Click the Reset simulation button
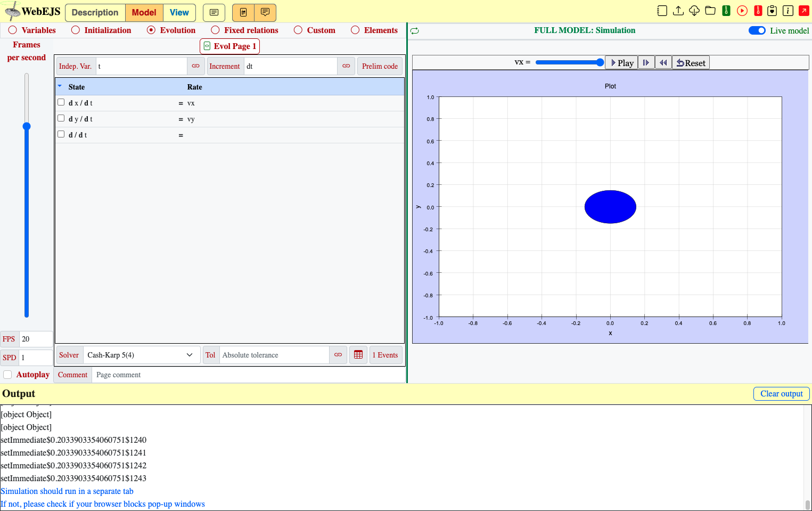This screenshot has width=812, height=511. [691, 63]
